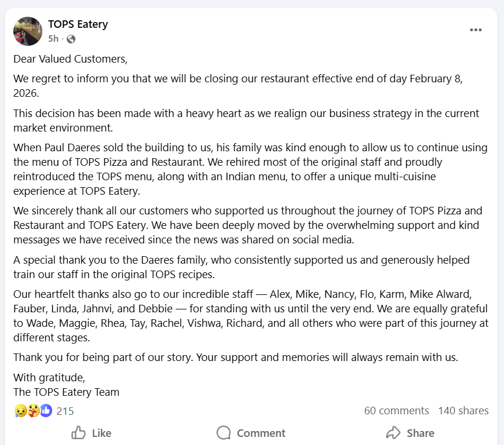Click 'The TOPS Eatery Team' signature line
504x445 pixels.
(x=66, y=392)
